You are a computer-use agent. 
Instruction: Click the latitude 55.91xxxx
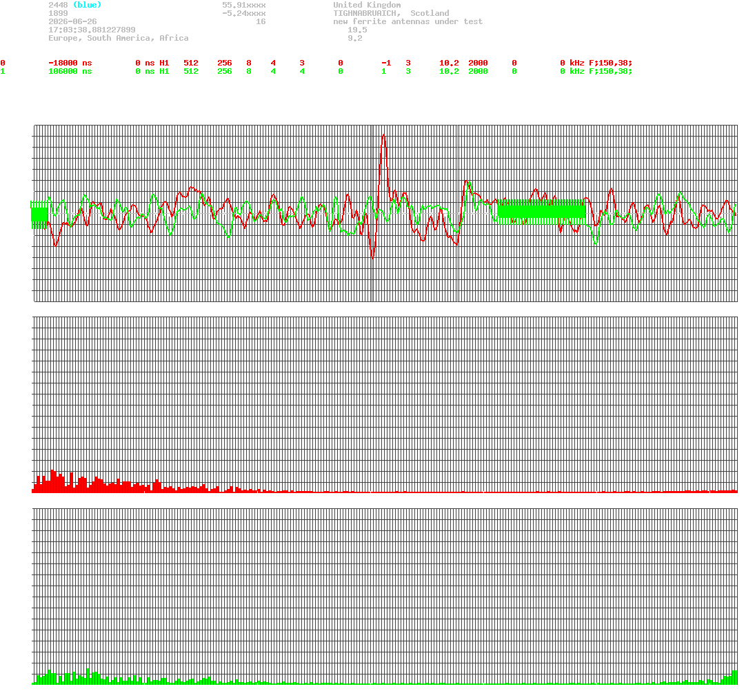[x=243, y=5]
